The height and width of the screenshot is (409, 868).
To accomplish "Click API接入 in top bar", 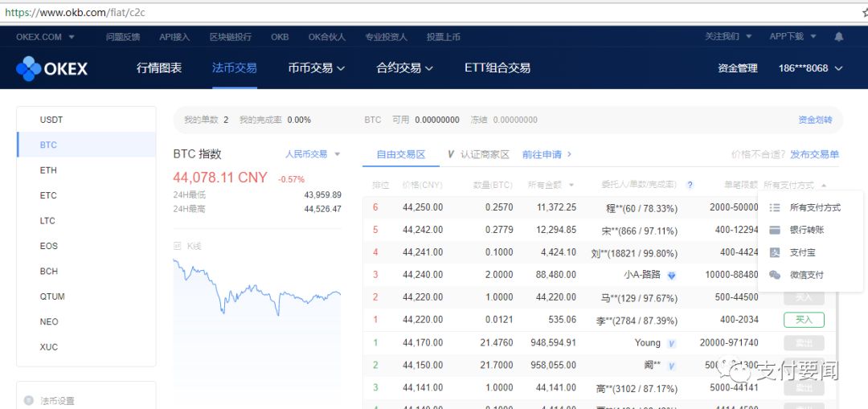I will click(174, 37).
